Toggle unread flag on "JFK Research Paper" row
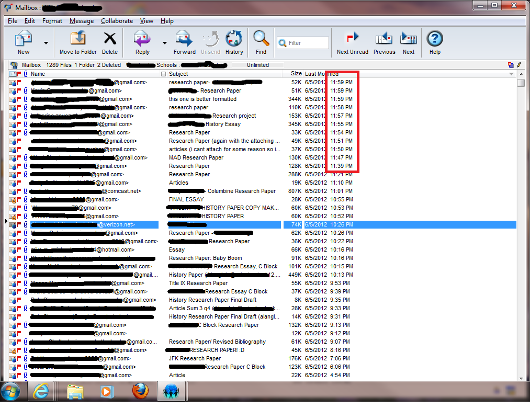The width and height of the screenshot is (530, 420). click(19, 358)
